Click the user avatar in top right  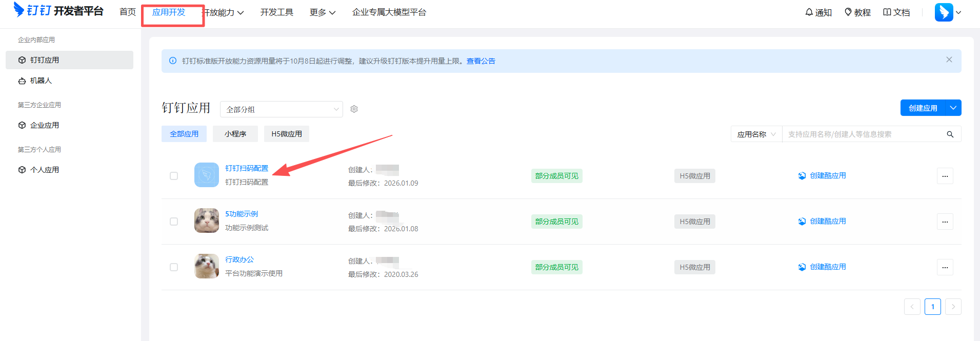coord(944,12)
